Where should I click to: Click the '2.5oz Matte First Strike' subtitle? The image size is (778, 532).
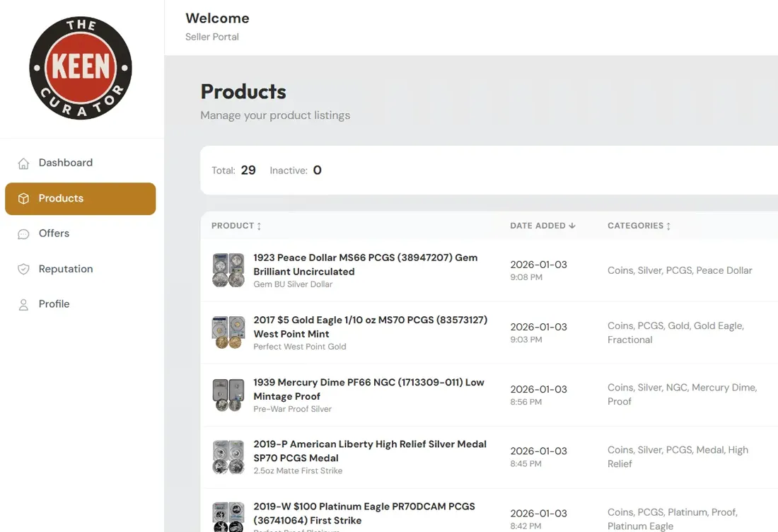(x=298, y=471)
